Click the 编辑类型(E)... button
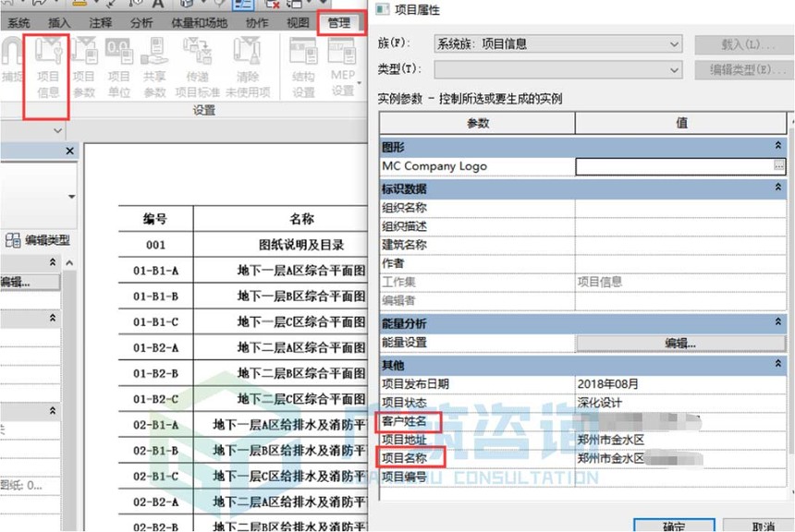Screen dimensions: 795x532 pos(744,70)
